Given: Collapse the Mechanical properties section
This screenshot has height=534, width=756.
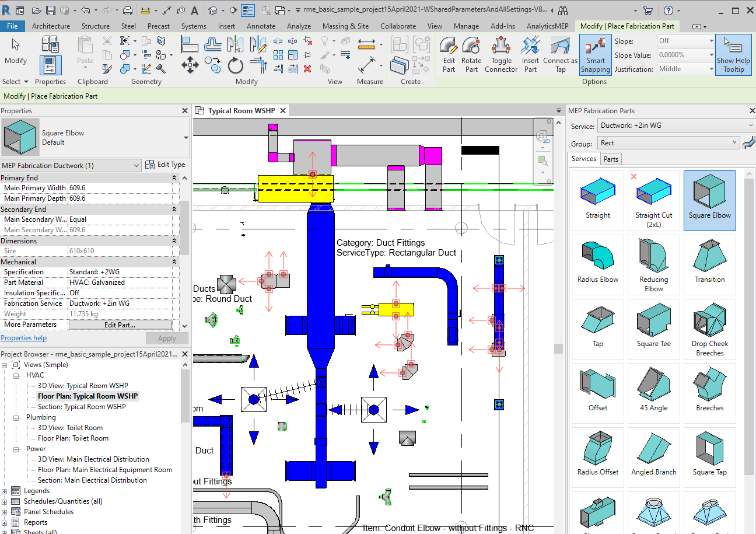Looking at the screenshot, I should 174,262.
